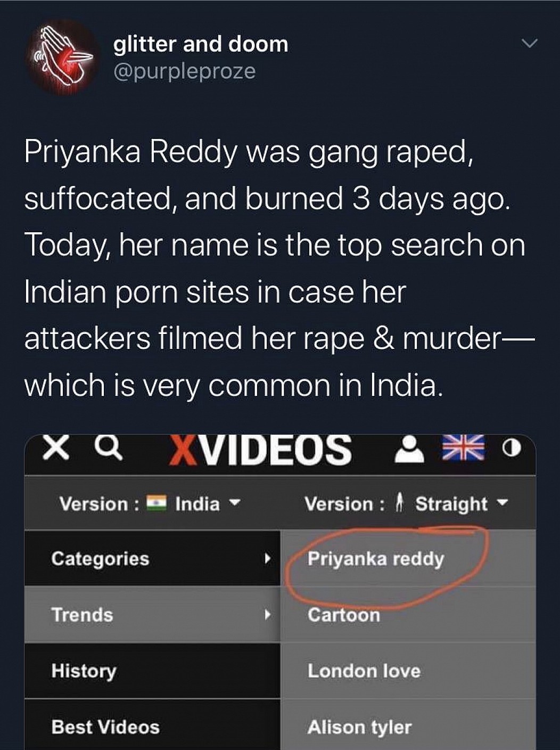560x750 pixels.
Task: Open the @purpleproze handle link
Action: coord(184,71)
